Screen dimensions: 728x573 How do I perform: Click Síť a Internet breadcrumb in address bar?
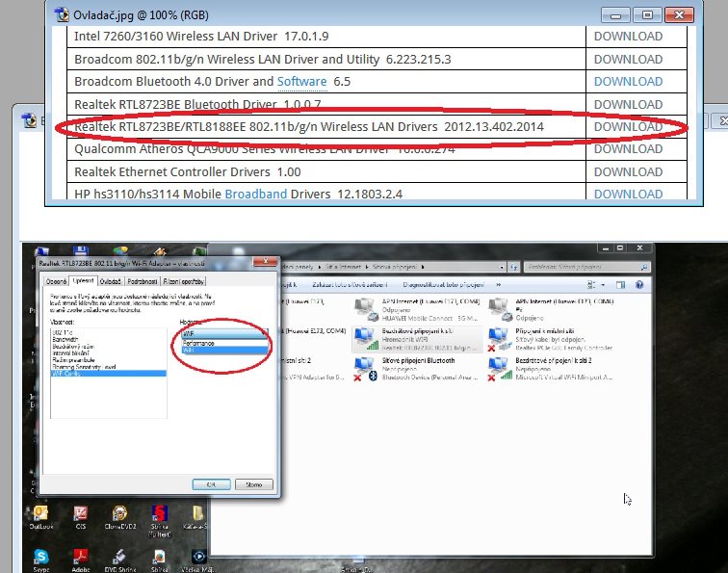[x=343, y=267]
